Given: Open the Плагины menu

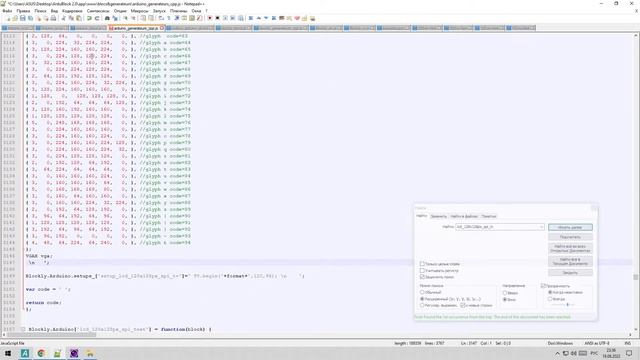Looking at the screenshot, I should click(178, 11).
